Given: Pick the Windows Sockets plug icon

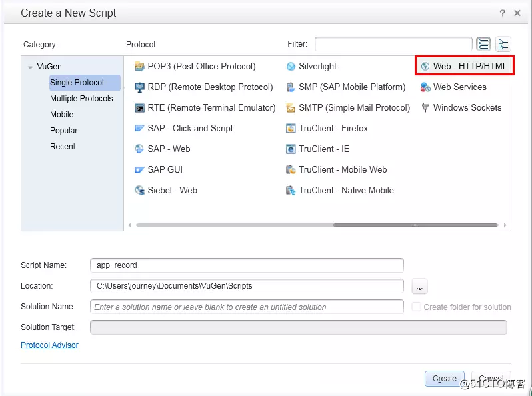Looking at the screenshot, I should click(x=425, y=108).
